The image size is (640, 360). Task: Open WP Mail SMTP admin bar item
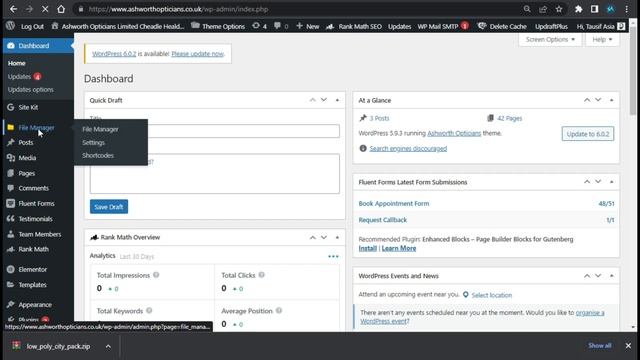(x=443, y=26)
